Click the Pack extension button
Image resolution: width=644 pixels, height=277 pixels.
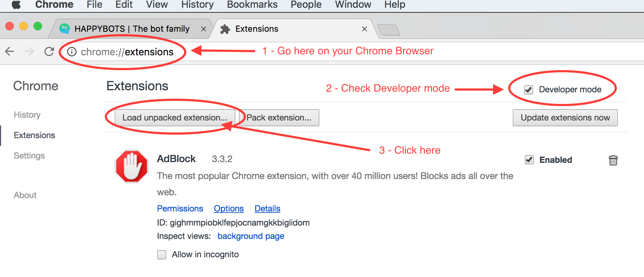click(279, 118)
